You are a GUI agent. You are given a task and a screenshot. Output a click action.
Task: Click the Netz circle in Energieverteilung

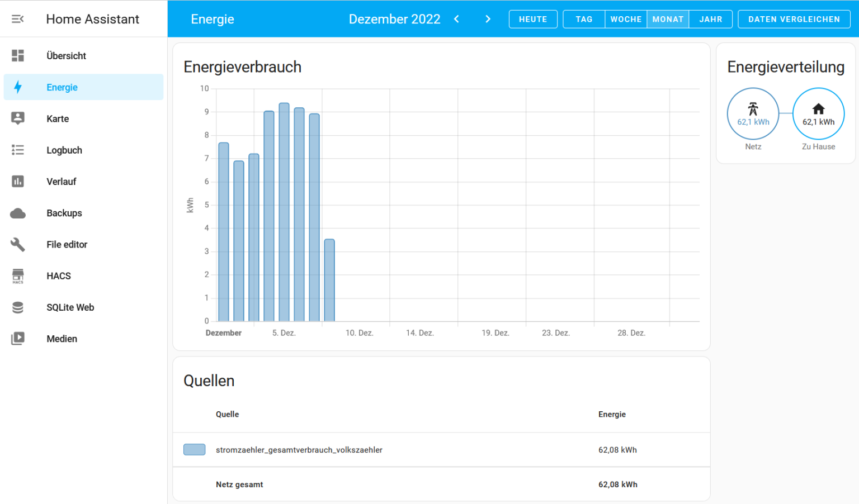753,113
